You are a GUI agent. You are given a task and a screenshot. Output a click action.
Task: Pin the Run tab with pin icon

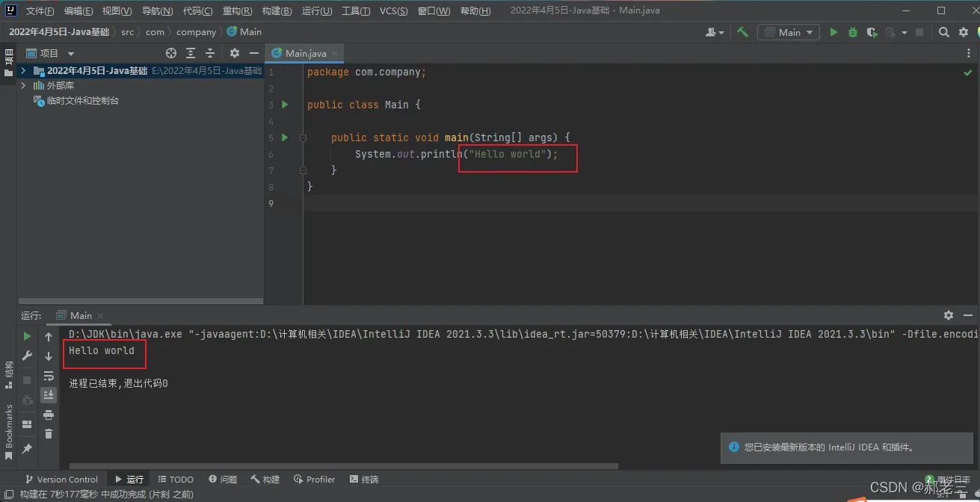pyautogui.click(x=27, y=448)
